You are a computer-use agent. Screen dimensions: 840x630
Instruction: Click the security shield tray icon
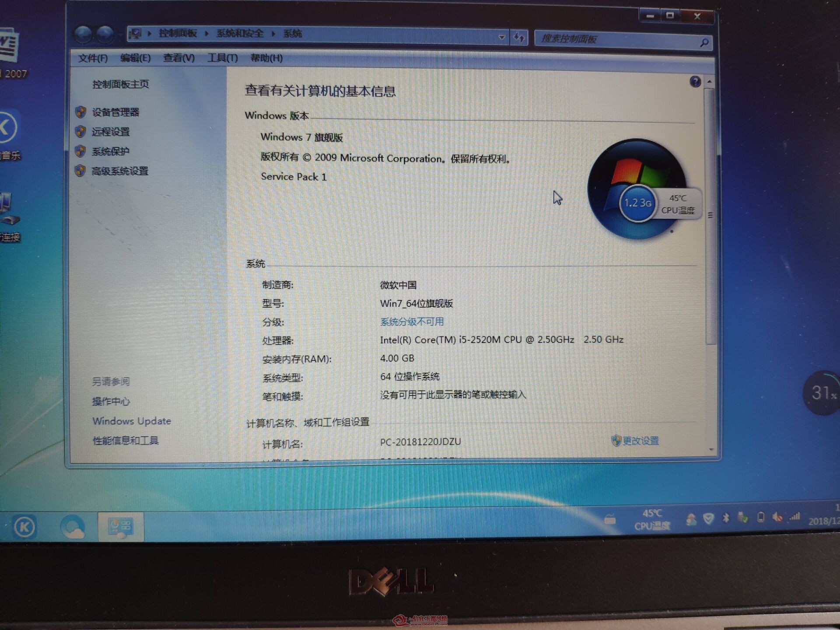[x=708, y=518]
